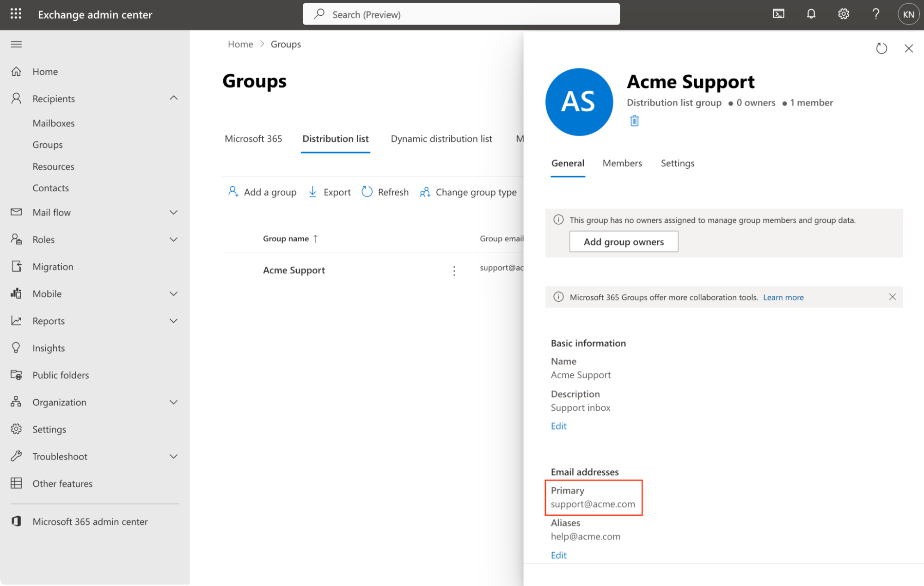This screenshot has height=586, width=924.
Task: Open Groups under Recipients
Action: (48, 145)
